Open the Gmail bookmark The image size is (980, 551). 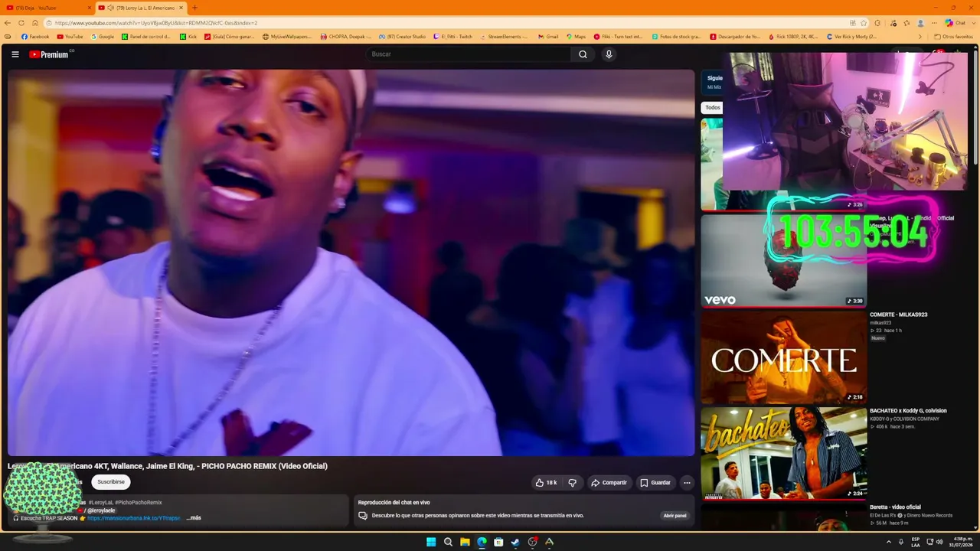pos(548,37)
